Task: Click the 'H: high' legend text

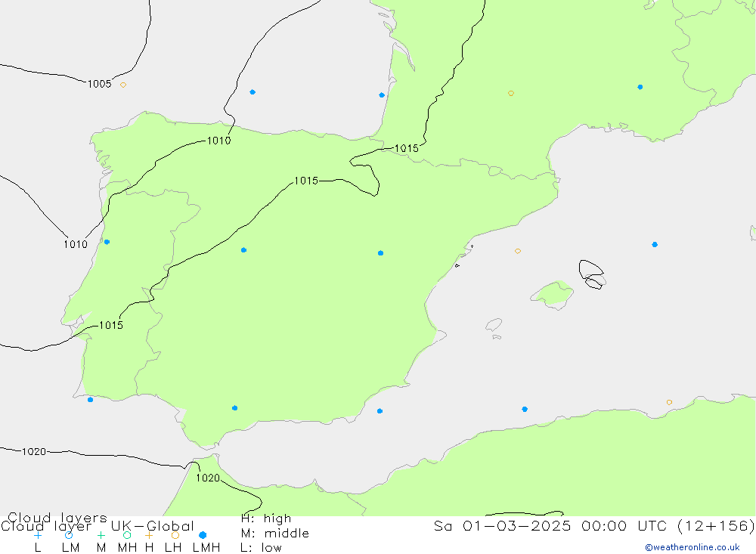Action: tap(266, 518)
